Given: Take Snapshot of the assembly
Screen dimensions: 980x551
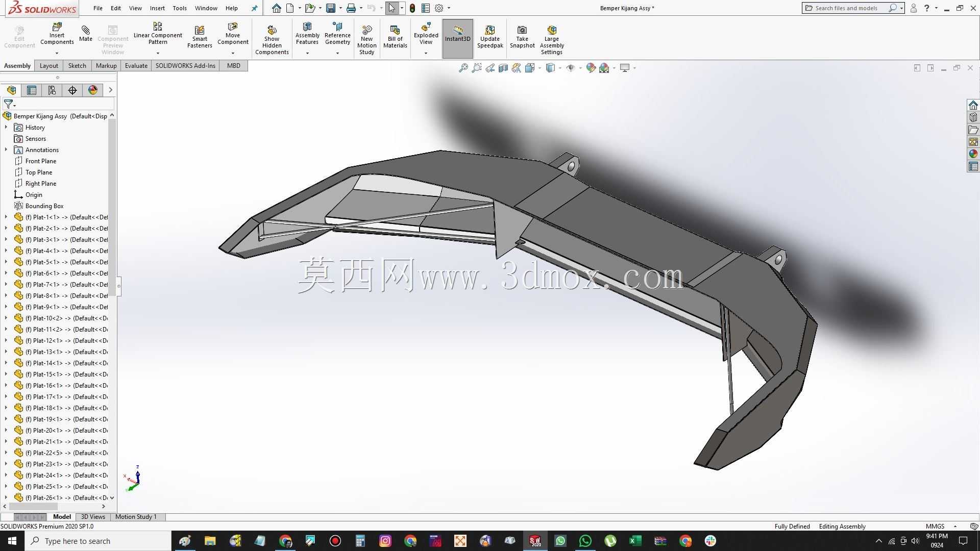Looking at the screenshot, I should tap(522, 37).
